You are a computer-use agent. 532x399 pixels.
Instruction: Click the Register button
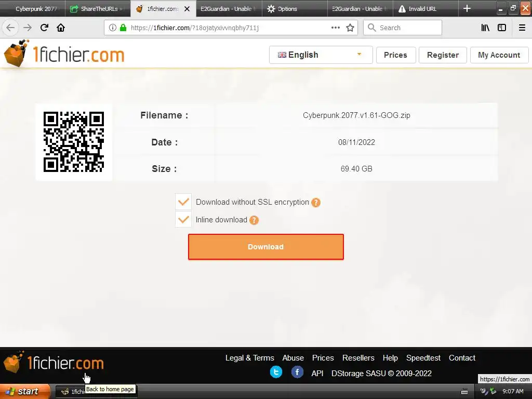pos(443,55)
